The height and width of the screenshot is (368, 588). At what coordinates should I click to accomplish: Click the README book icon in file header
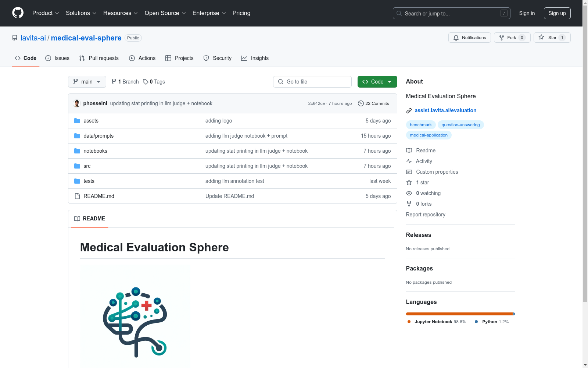[77, 219]
